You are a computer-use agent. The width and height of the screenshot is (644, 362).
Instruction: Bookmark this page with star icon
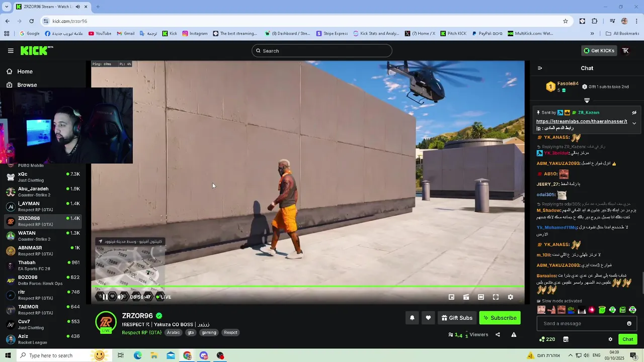[566, 21]
